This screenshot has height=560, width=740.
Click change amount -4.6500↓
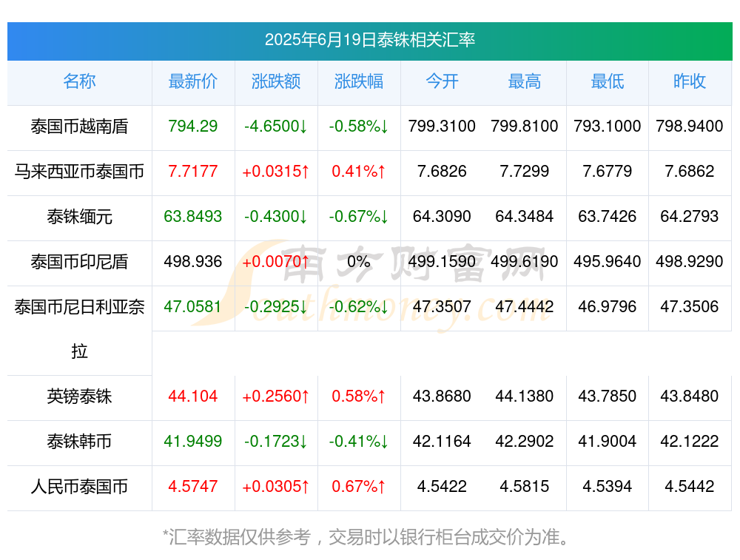(x=276, y=126)
